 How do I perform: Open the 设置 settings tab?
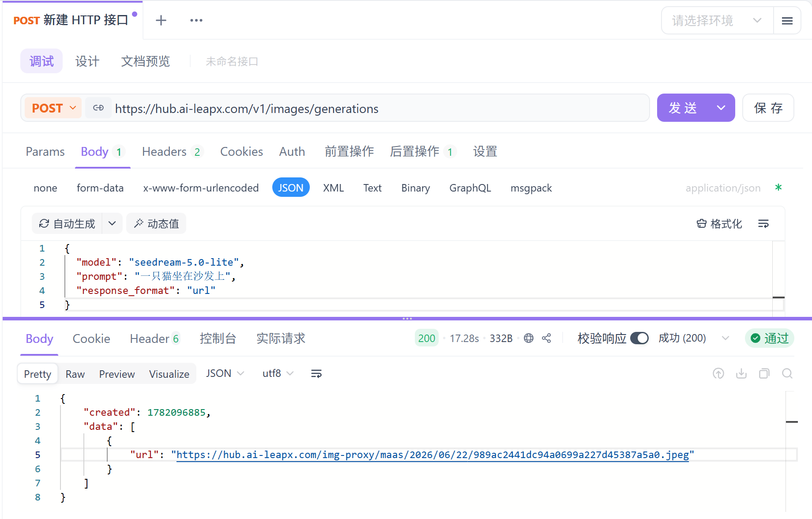coord(485,152)
